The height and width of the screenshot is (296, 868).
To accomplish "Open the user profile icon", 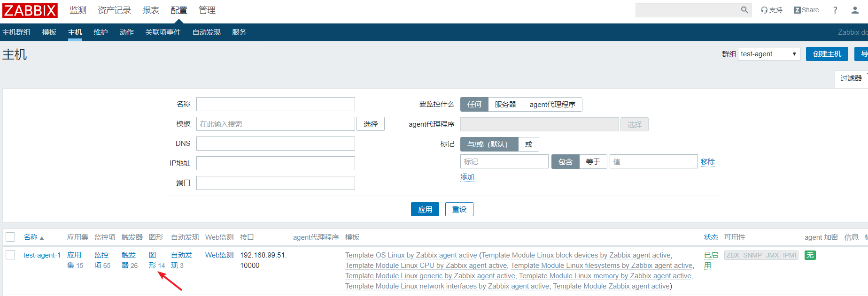I will point(855,10).
